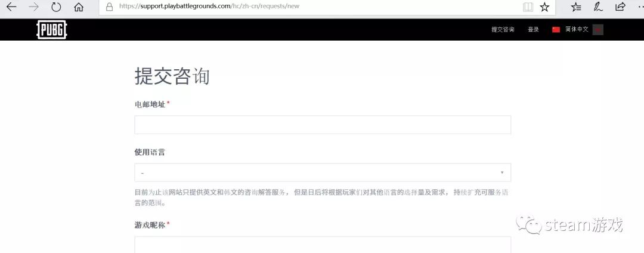Open the browser more options ellipsis

(639, 7)
